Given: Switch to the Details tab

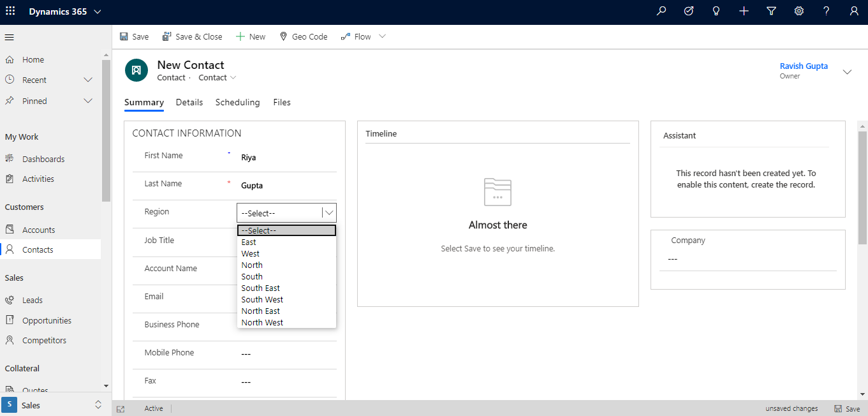Looking at the screenshot, I should 189,102.
